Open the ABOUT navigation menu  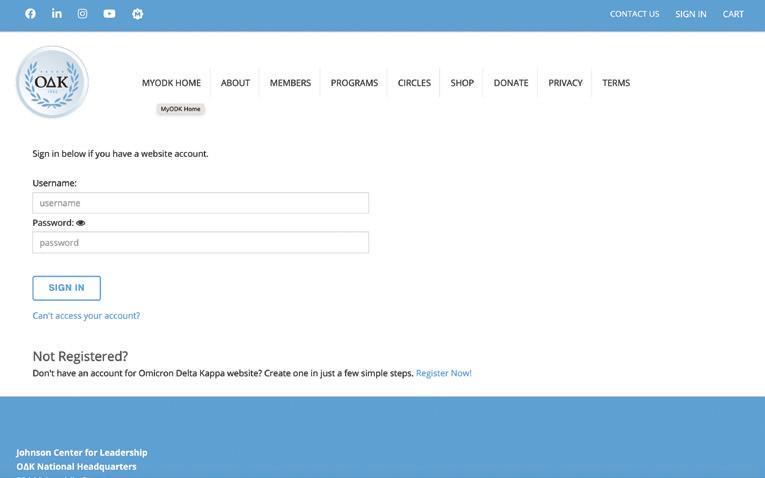pos(235,83)
